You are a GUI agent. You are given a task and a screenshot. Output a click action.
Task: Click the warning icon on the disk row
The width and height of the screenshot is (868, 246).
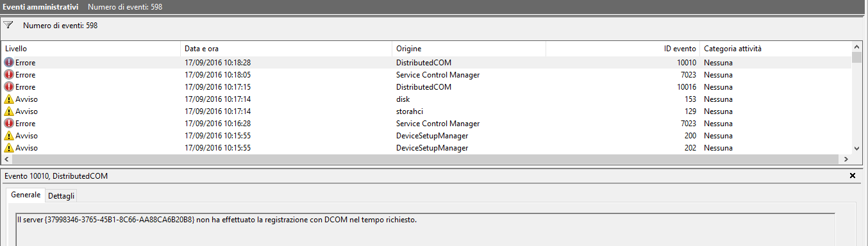[8, 99]
